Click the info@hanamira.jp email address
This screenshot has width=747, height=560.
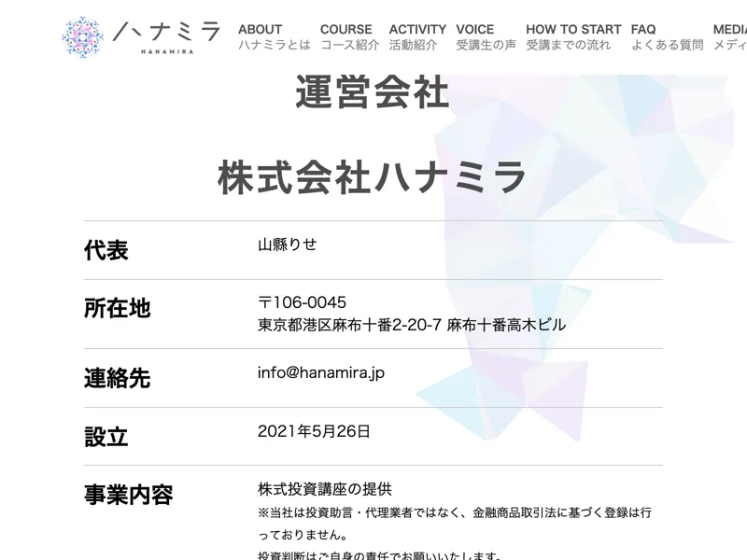[x=321, y=372]
